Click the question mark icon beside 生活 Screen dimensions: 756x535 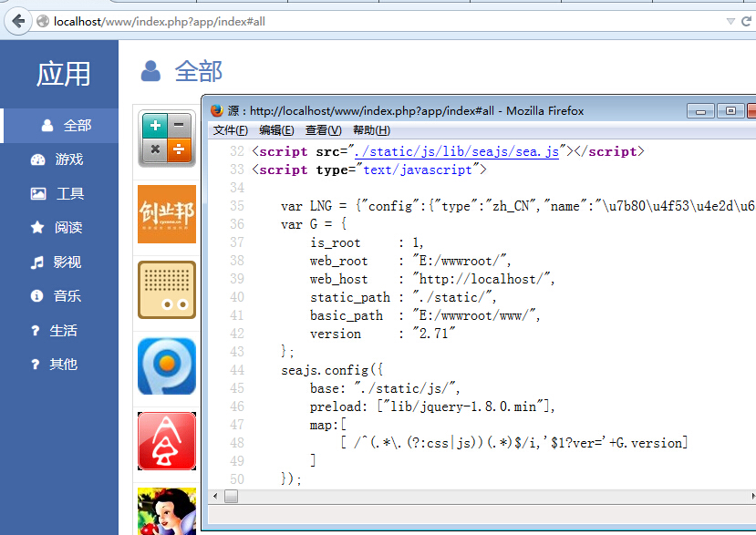point(36,331)
